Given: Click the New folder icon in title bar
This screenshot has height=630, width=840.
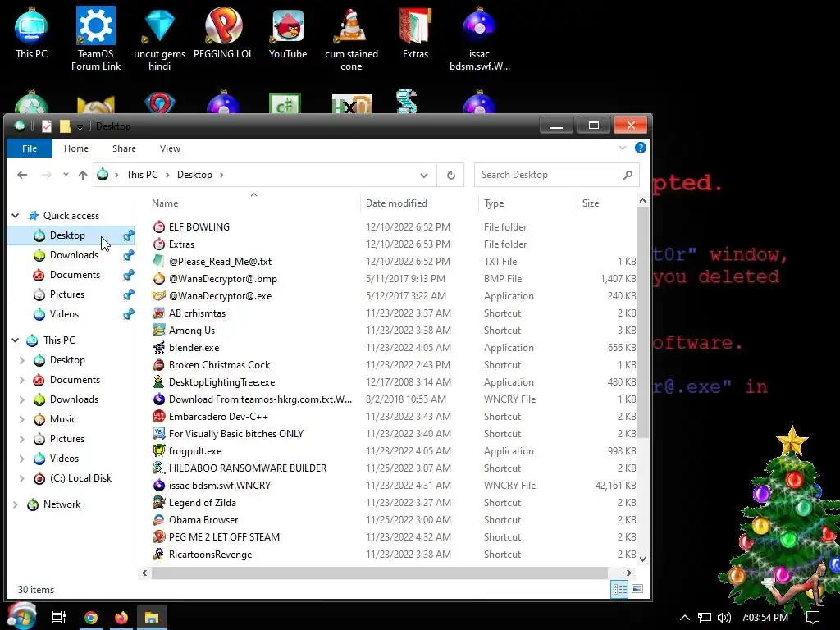Looking at the screenshot, I should 65,126.
